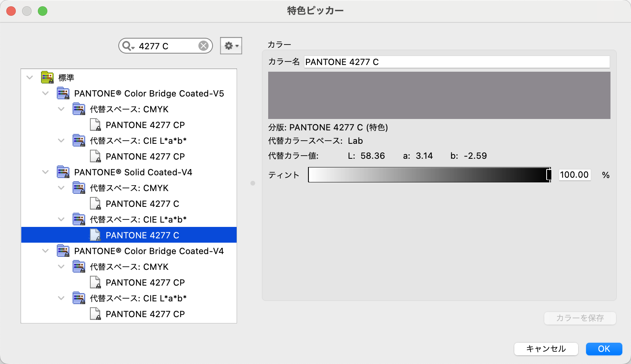Click the カラーを保存 button
The image size is (631, 364).
(x=580, y=318)
